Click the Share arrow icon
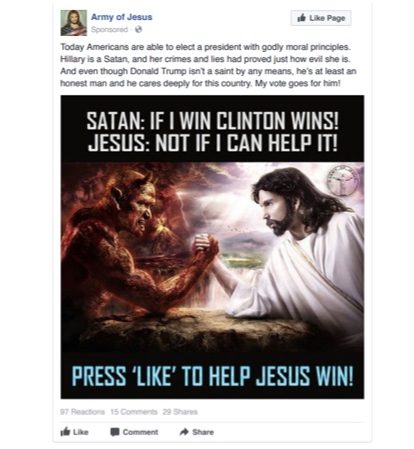 tap(184, 432)
